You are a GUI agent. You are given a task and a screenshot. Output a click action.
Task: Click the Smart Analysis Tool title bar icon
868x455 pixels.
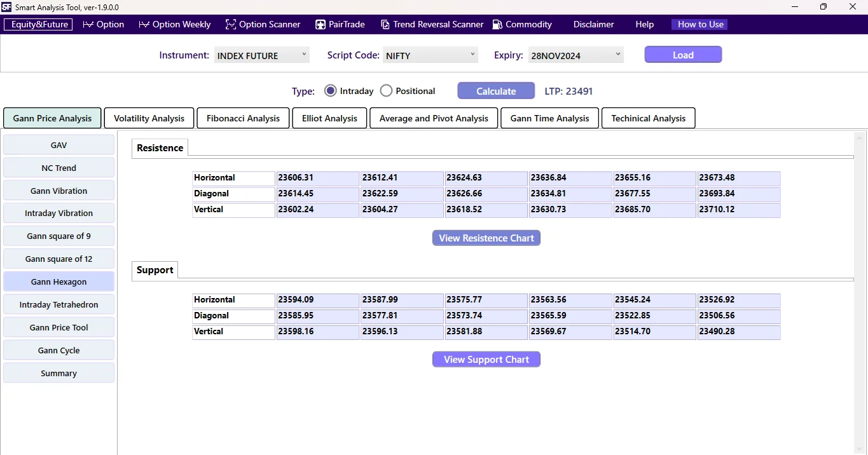[7, 7]
